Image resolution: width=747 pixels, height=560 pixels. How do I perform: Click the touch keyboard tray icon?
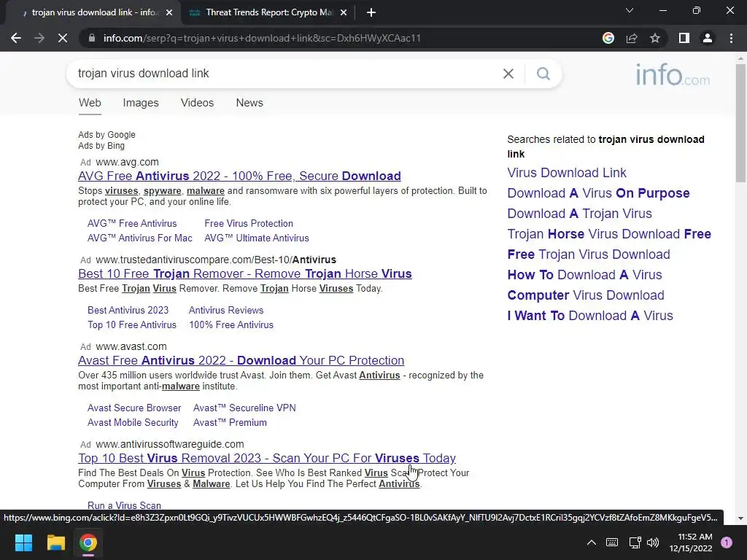point(612,542)
